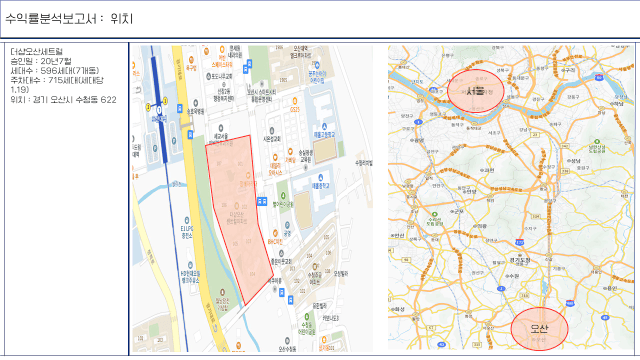
Task: Select the Line 1 subway station icon
Action: 159,110
